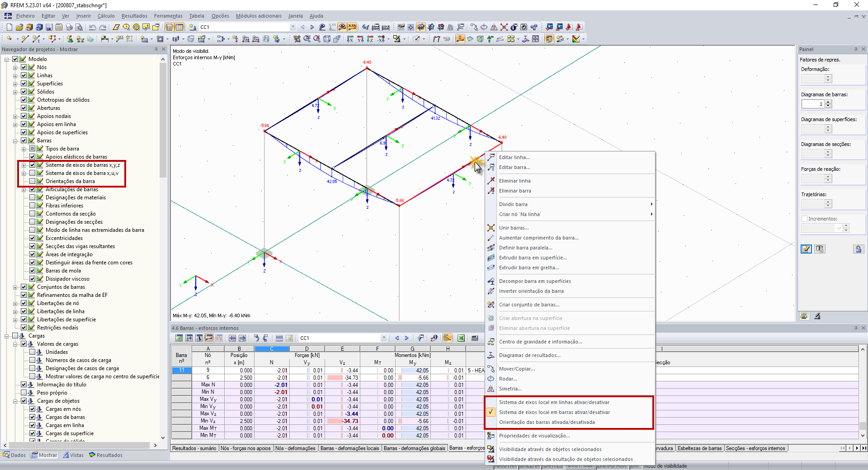The height and width of the screenshot is (470, 868).
Task: Click the Redo arrow icon
Action: point(103,27)
